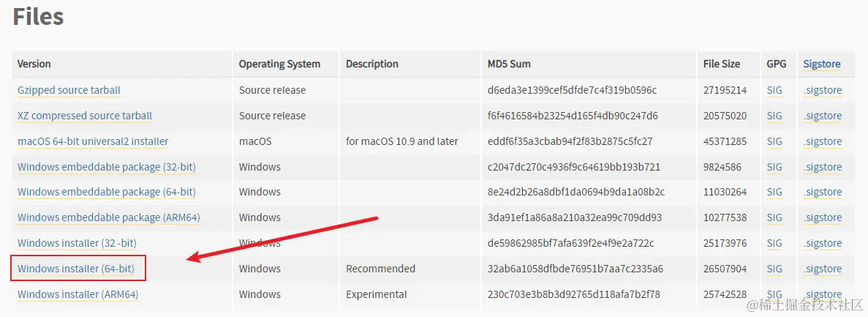The width and height of the screenshot is (868, 317).
Task: Select MD5 sum de59862985bf7afa639f2e4f9e2a722c
Action: point(570,243)
